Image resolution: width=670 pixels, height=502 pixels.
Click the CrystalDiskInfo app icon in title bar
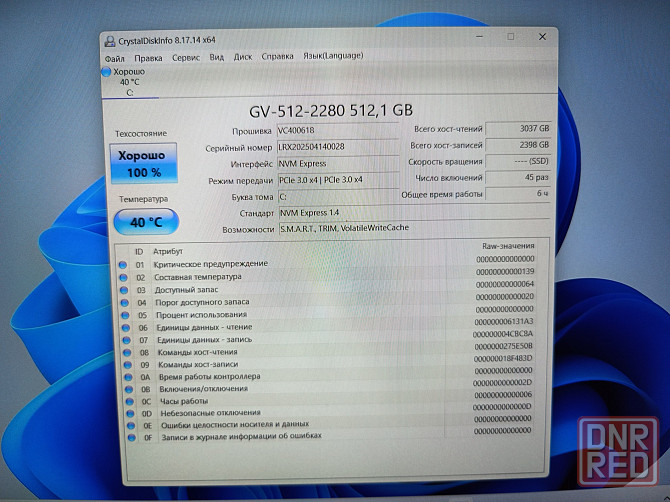coord(110,41)
